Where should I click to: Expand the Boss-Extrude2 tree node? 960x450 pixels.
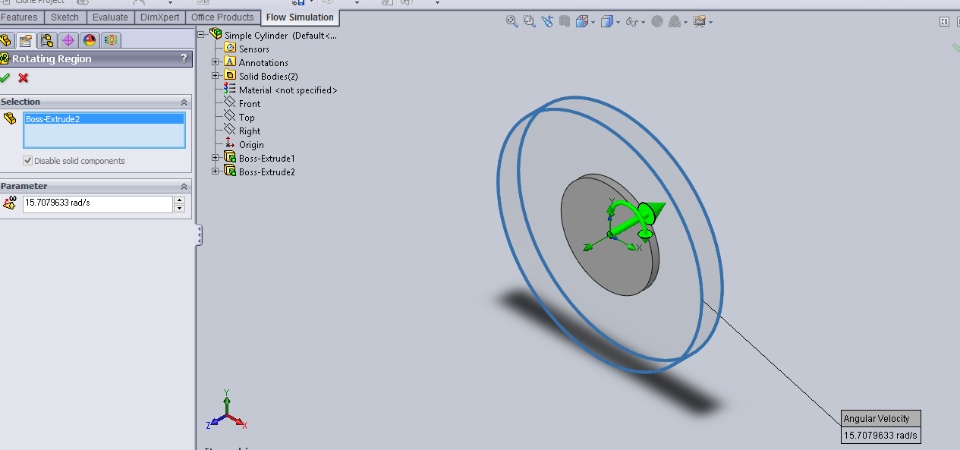(216, 171)
